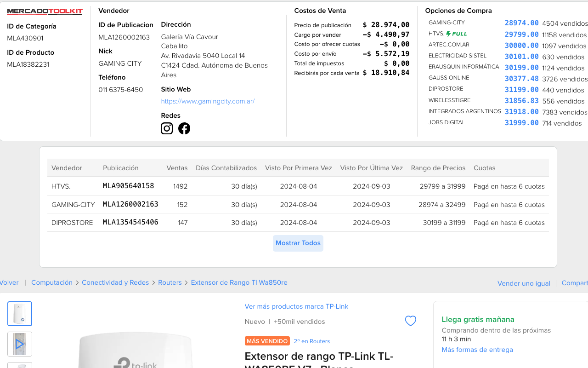588x368 pixels.
Task: Click the Cargo por vender amount
Action: click(386, 34)
